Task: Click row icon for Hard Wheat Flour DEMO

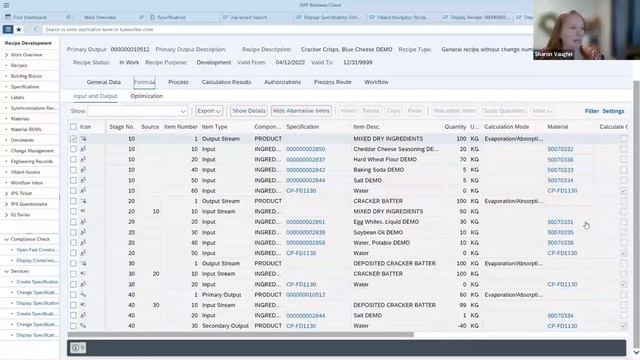Action: 83,160
